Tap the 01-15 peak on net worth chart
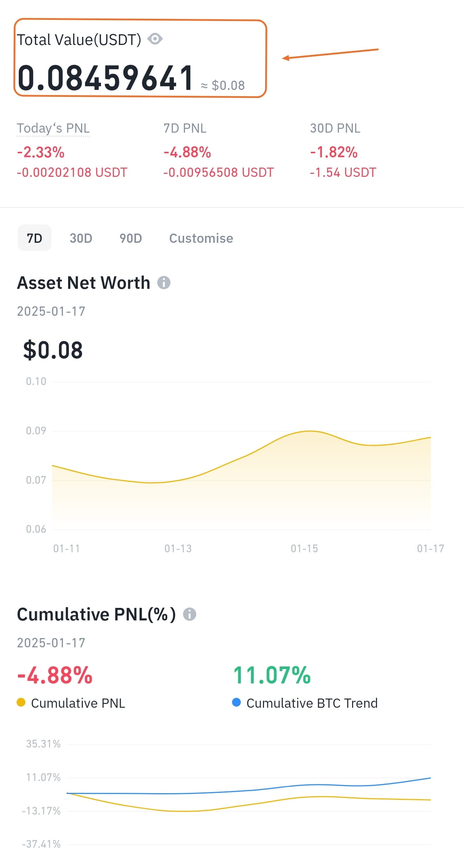464x868 pixels. point(310,431)
